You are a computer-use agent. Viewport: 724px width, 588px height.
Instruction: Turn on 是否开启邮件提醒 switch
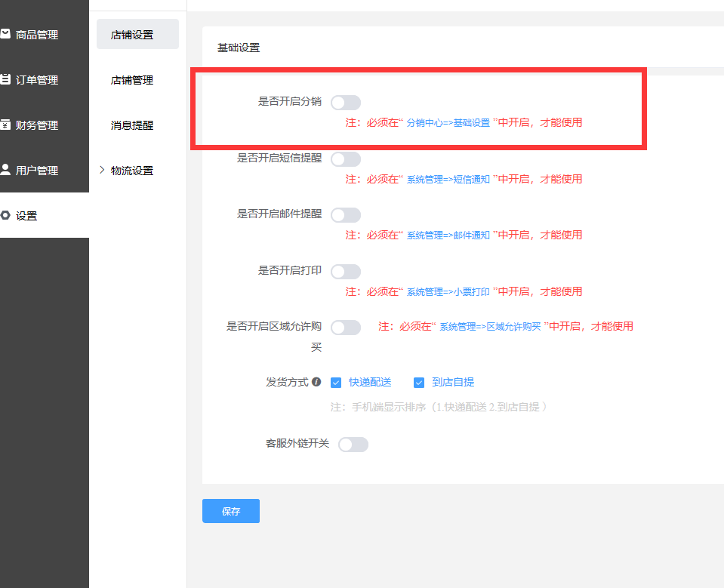point(346,215)
